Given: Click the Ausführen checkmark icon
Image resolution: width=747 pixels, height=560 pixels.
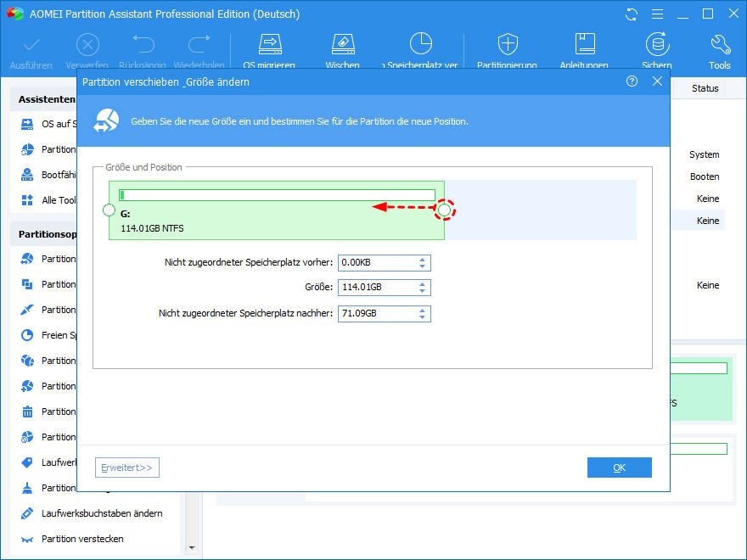Looking at the screenshot, I should tap(31, 45).
